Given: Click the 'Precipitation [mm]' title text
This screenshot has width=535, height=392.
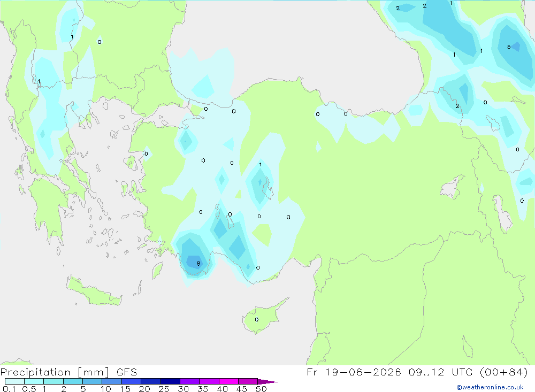Looking at the screenshot, I should (x=55, y=372).
